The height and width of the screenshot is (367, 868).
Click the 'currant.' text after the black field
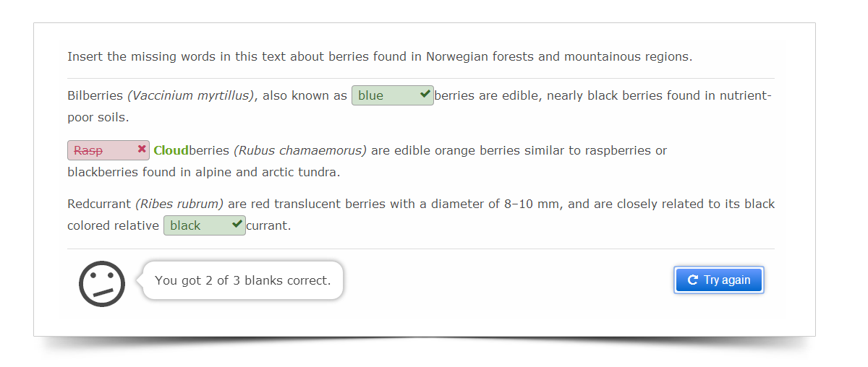tap(268, 225)
